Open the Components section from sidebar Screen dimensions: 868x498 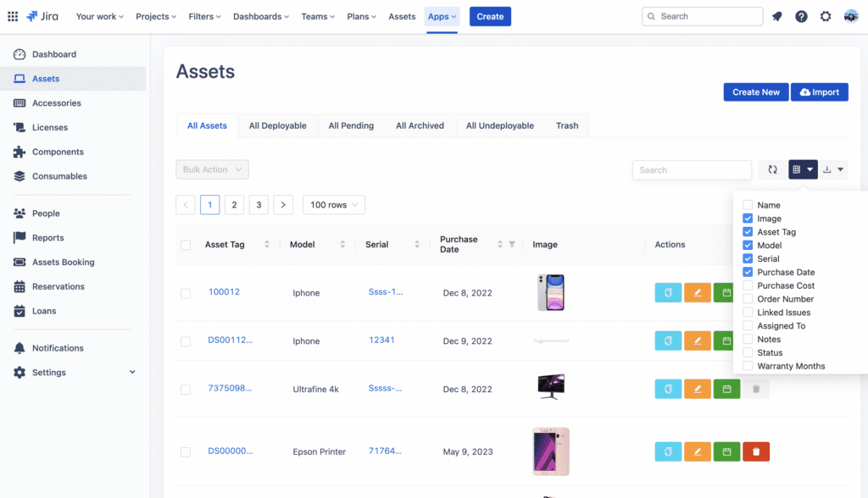21,152
